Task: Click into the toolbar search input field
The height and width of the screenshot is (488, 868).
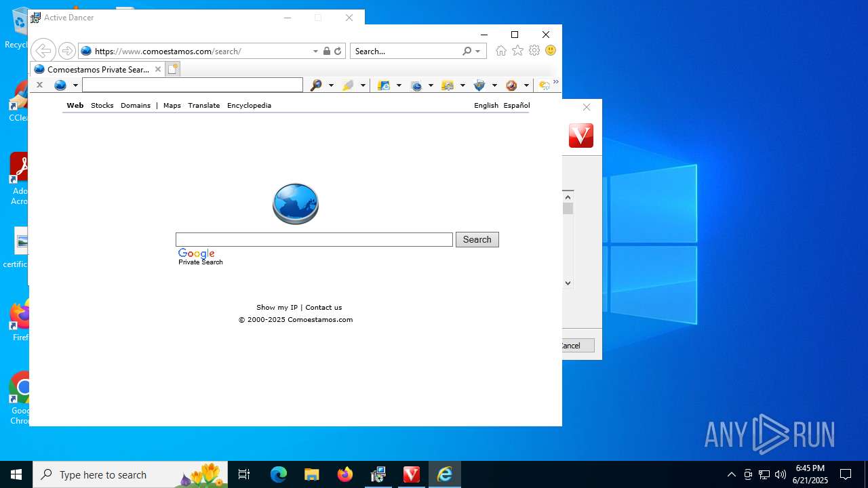Action: click(x=193, y=85)
